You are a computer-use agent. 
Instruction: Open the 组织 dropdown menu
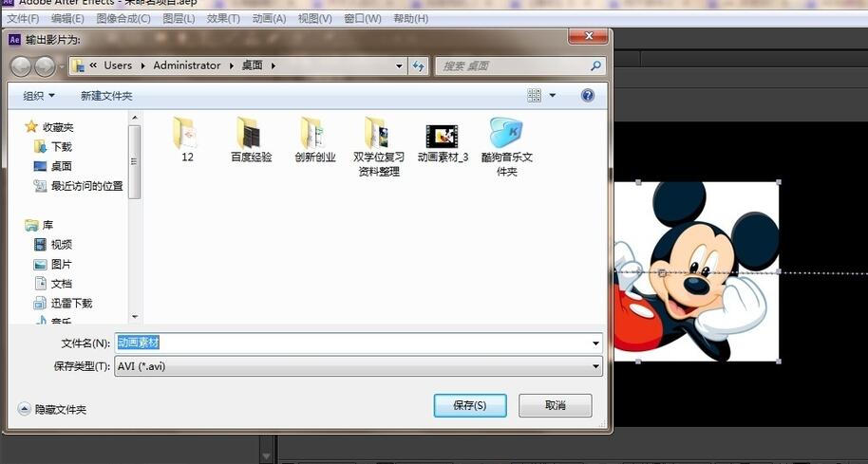39,96
